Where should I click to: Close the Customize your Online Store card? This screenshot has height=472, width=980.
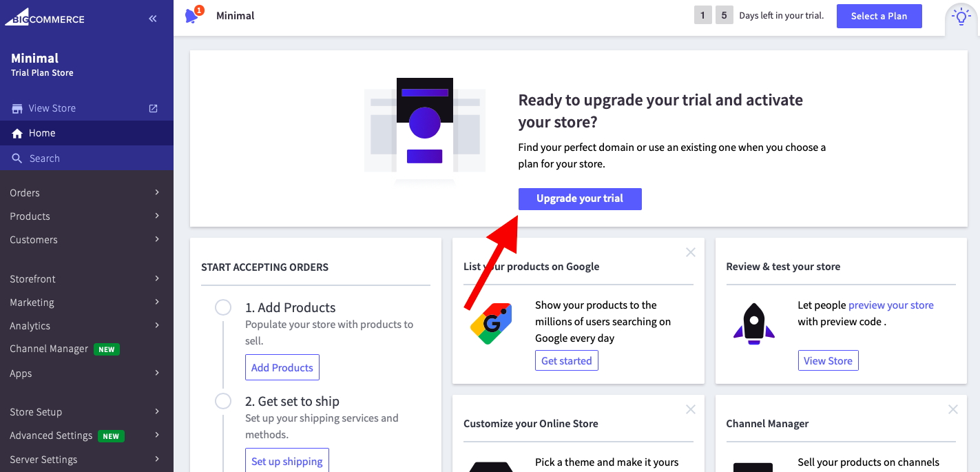coord(690,409)
